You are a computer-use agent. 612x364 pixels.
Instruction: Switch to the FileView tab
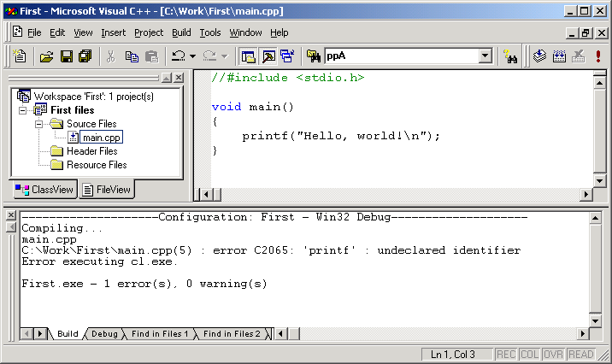tap(107, 190)
